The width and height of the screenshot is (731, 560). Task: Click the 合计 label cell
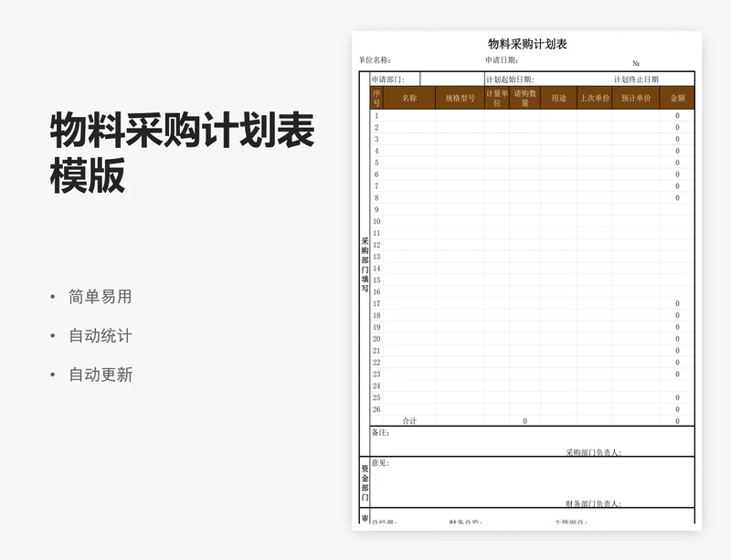pos(409,421)
